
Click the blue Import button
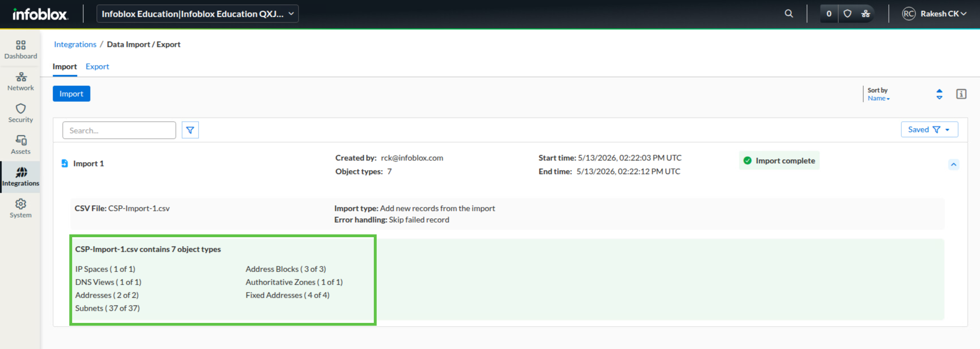point(72,94)
